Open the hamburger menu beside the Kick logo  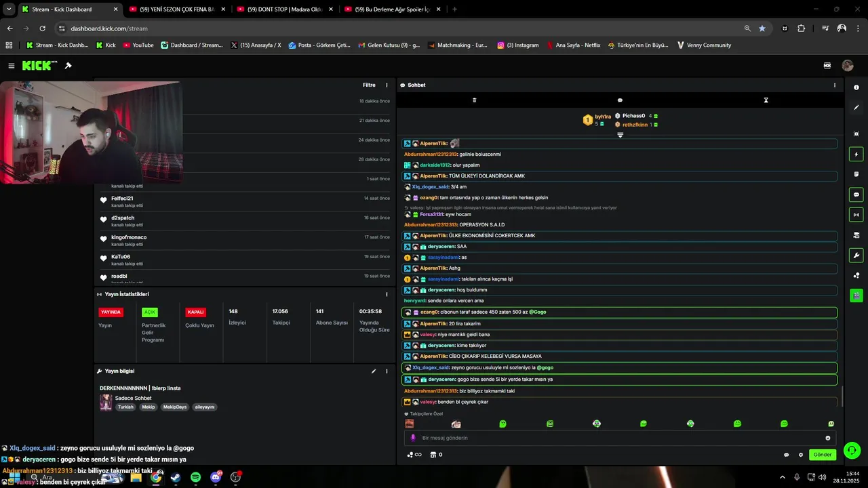click(12, 66)
